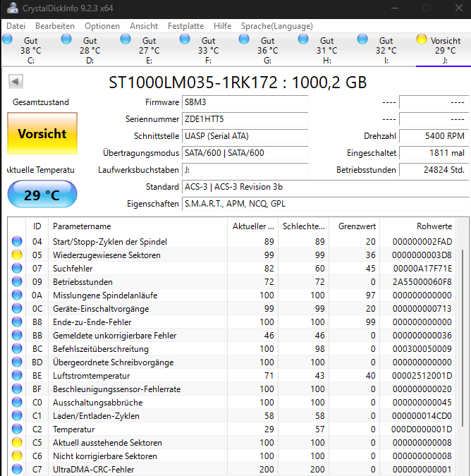Viewport: 471px width, 476px height.
Task: Click status orb of attribute 09 Betriebsstunden
Action: 17,281
